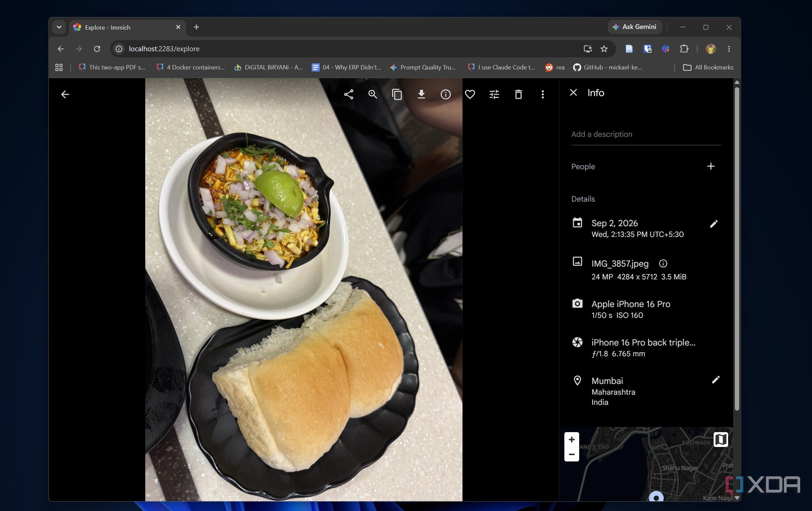Image resolution: width=812 pixels, height=511 pixels.
Task: Click the Add a description field
Action: (646, 134)
